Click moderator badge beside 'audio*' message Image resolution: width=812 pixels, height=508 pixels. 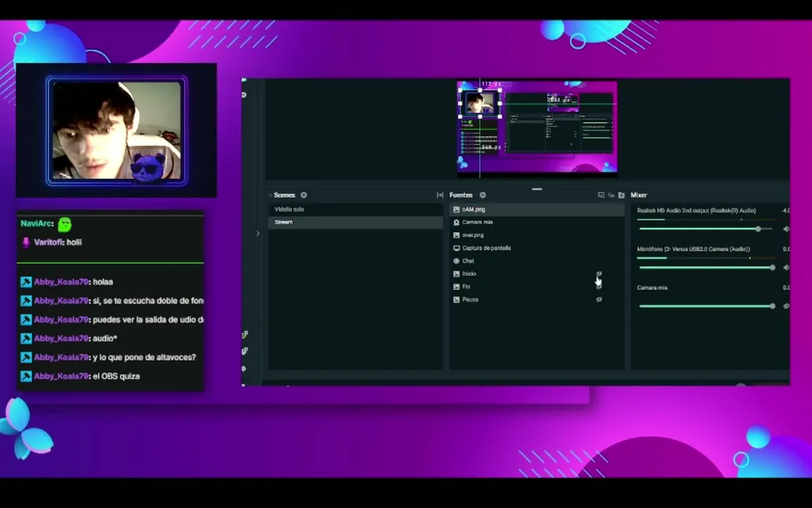[26, 339]
